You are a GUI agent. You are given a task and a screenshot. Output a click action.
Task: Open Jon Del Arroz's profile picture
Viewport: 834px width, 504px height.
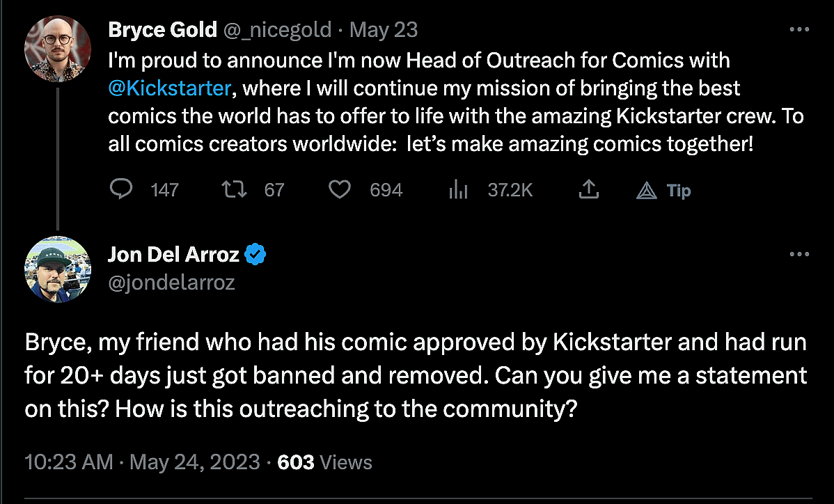coord(57,269)
